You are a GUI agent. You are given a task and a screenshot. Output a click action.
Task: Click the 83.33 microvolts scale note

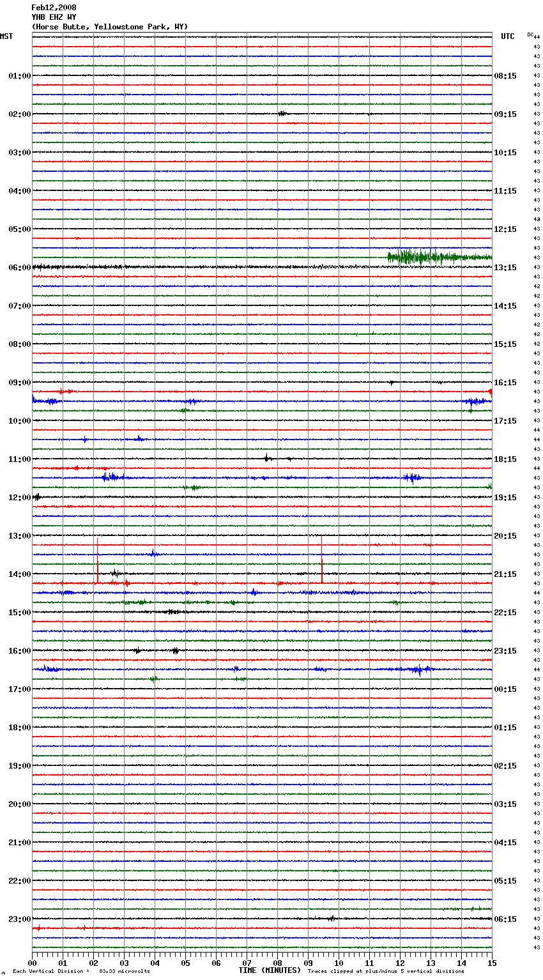click(x=124, y=971)
